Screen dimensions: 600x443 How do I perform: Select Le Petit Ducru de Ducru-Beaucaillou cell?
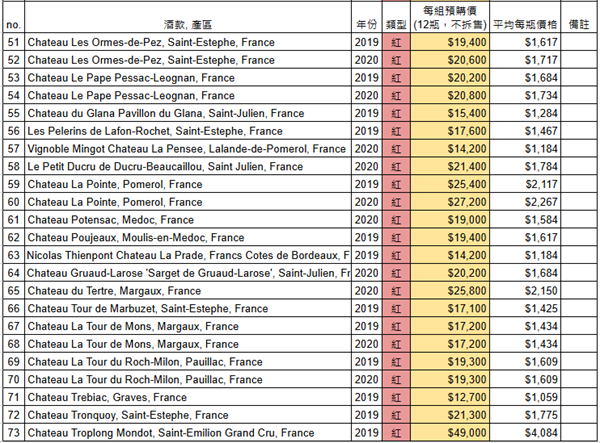(188, 166)
